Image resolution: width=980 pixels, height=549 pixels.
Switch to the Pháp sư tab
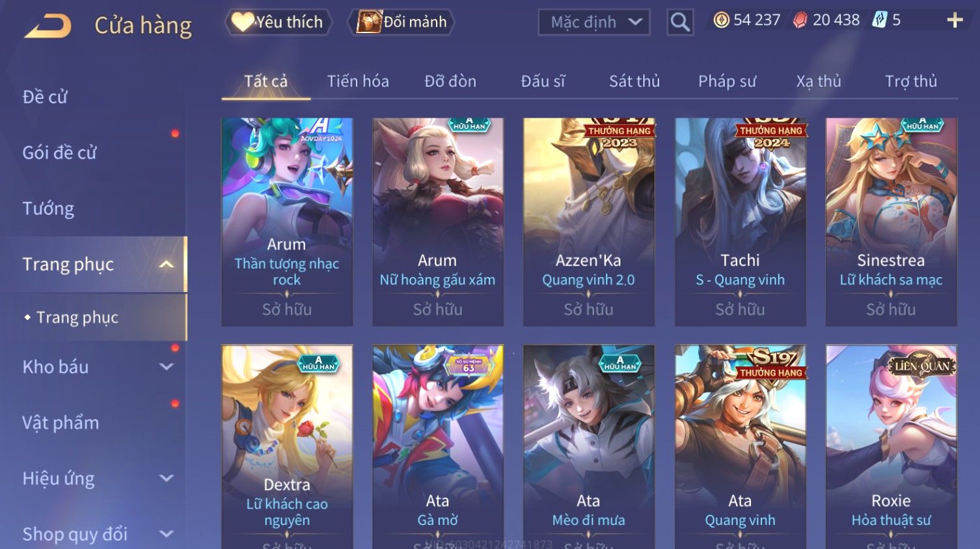(727, 81)
